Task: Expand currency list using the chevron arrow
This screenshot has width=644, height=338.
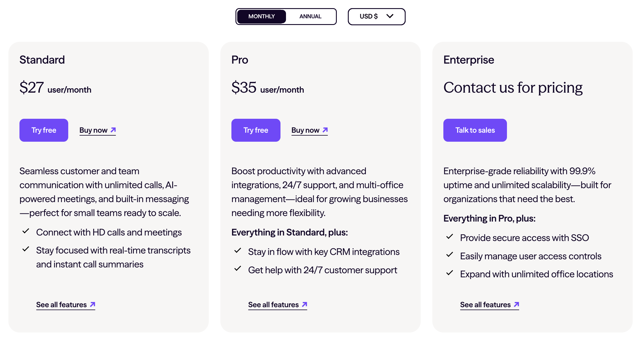Action: [390, 16]
